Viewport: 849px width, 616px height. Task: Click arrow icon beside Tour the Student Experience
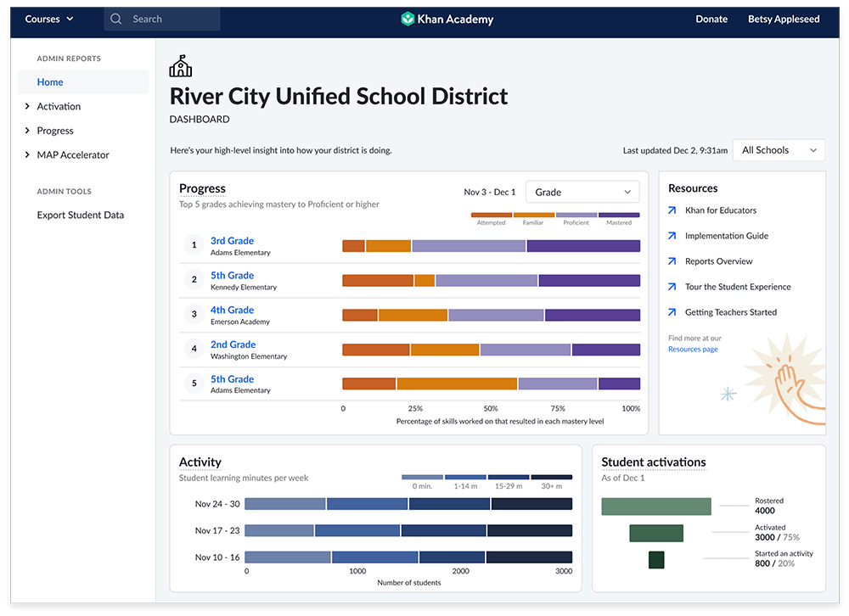tap(672, 287)
